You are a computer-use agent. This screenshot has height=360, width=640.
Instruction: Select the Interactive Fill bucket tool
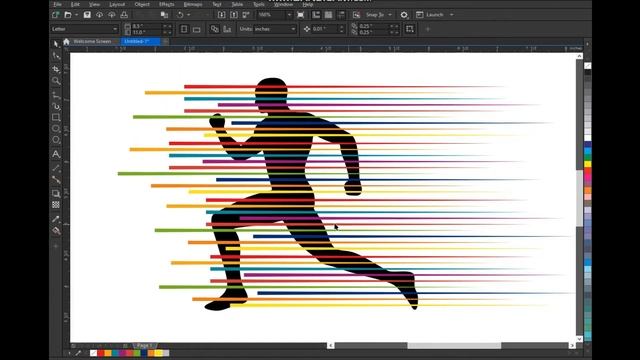point(56,231)
